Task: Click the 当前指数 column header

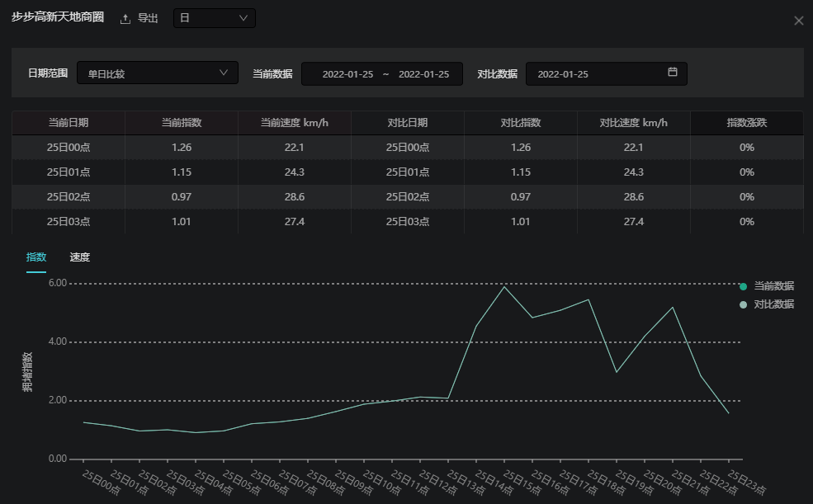Action: click(182, 123)
